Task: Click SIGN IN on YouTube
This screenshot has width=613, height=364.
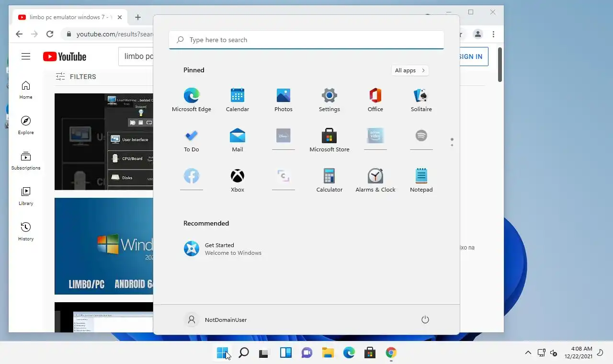Action: pyautogui.click(x=471, y=57)
